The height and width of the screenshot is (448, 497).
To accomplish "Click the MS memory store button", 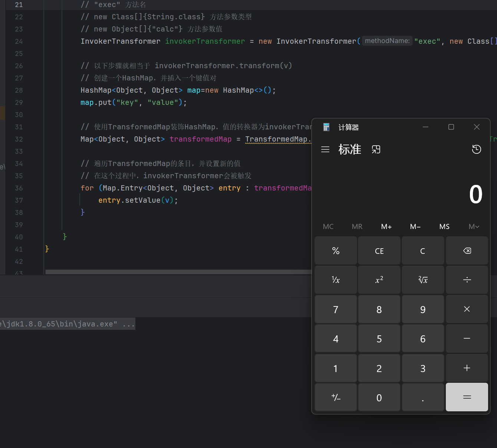I will 444,226.
